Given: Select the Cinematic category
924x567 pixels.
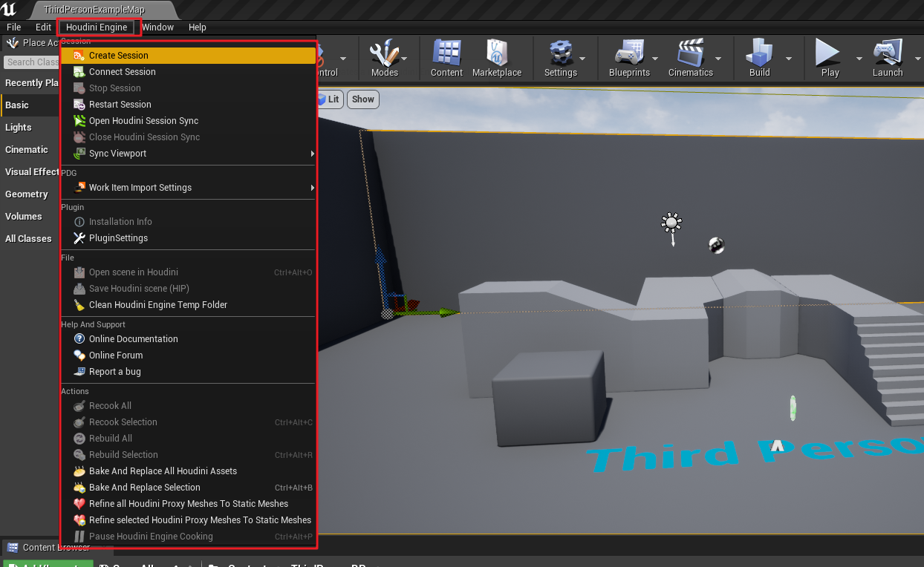Looking at the screenshot, I should click(x=30, y=150).
